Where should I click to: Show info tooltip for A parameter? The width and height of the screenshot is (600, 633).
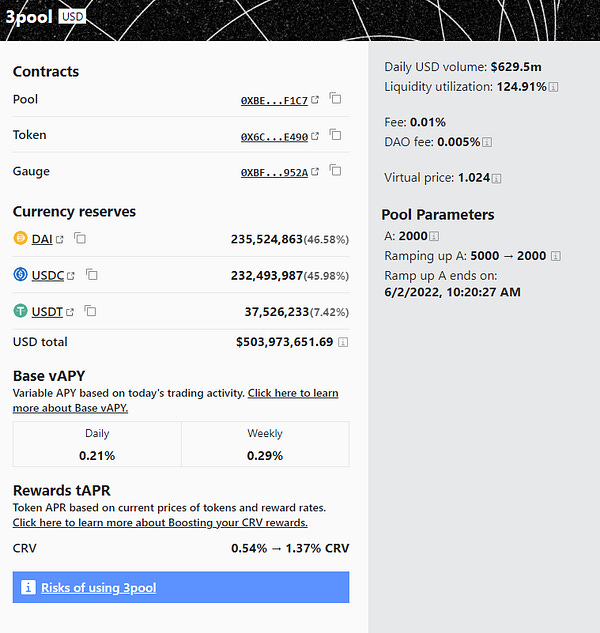(x=434, y=236)
